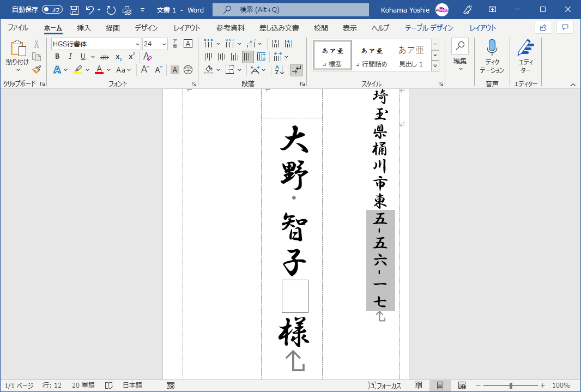Screen dimensions: 581x392
Task: Toggle the justify alignment button
Action: [248, 57]
